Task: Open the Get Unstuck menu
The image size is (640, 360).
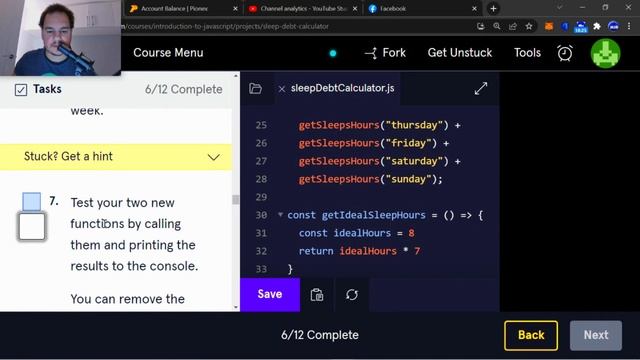Action: click(460, 53)
